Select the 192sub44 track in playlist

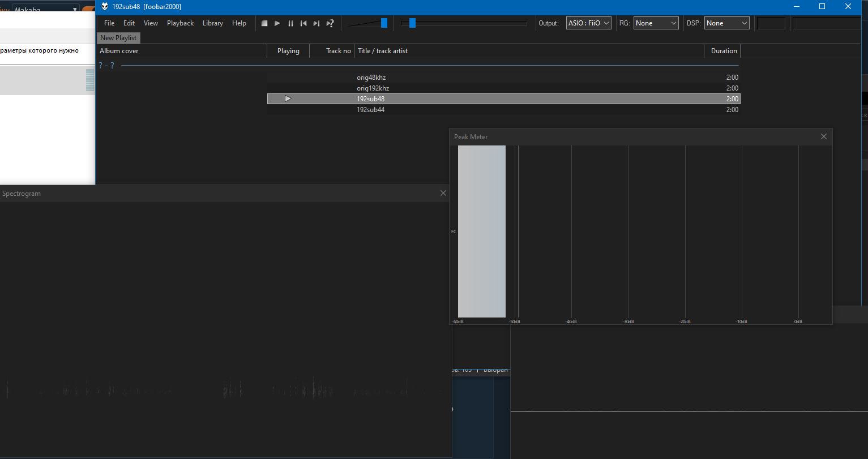(370, 110)
